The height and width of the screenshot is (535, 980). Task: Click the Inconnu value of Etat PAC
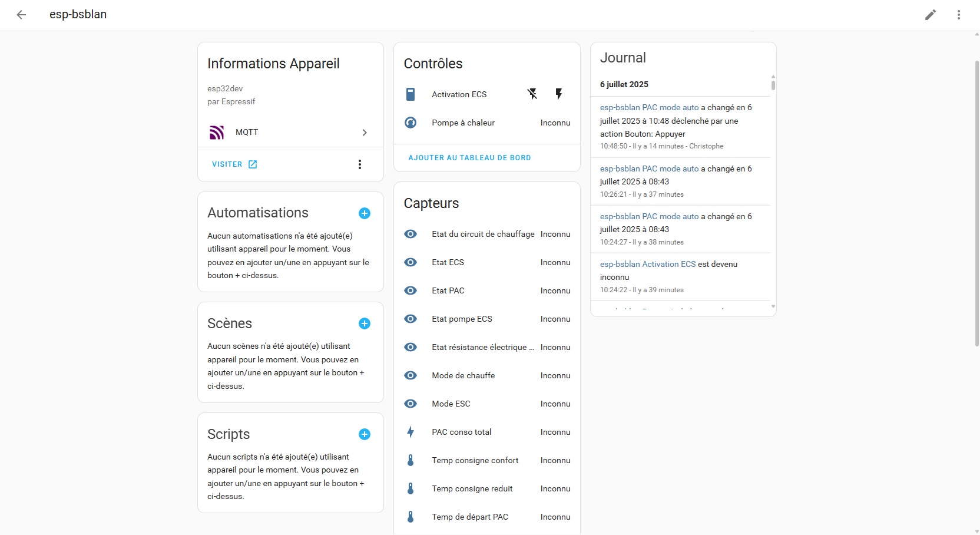point(555,290)
